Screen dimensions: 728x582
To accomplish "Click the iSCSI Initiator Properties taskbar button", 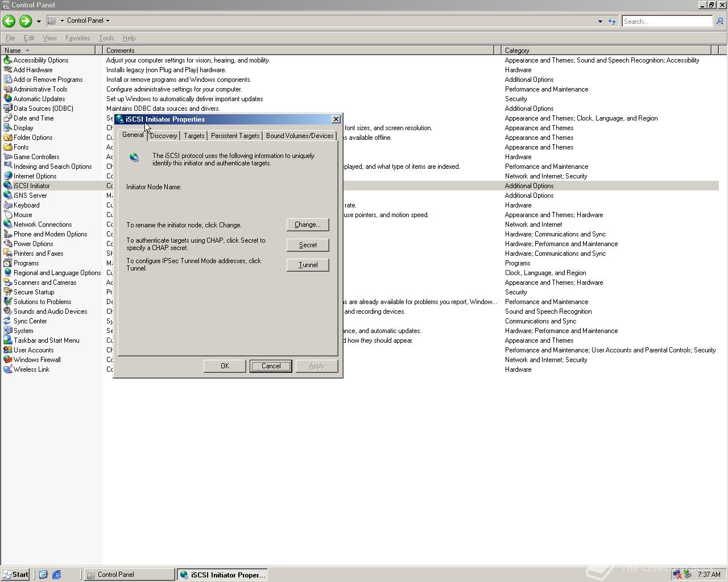I will point(222,575).
